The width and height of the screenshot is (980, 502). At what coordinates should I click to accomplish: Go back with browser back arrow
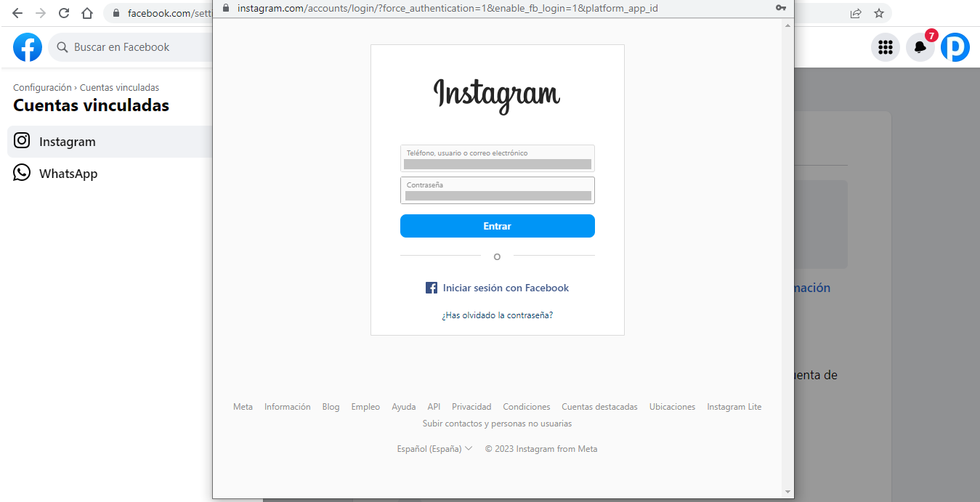pyautogui.click(x=17, y=13)
